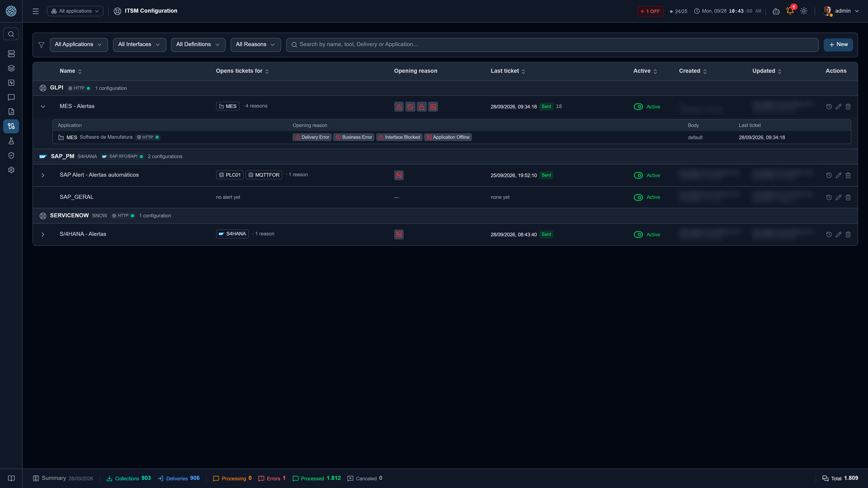Open the flask icon in sidebar
Viewport: 868px width, 488px height.
pyautogui.click(x=11, y=141)
